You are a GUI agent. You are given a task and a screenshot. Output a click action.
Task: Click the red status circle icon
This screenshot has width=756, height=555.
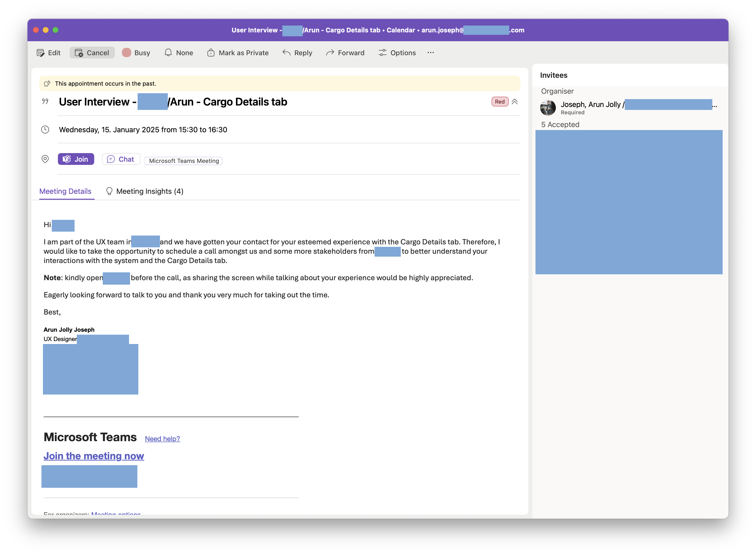127,53
